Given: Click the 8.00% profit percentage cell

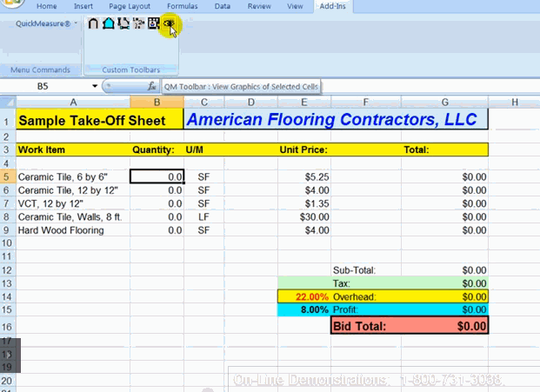Looking at the screenshot, I should [x=303, y=309].
